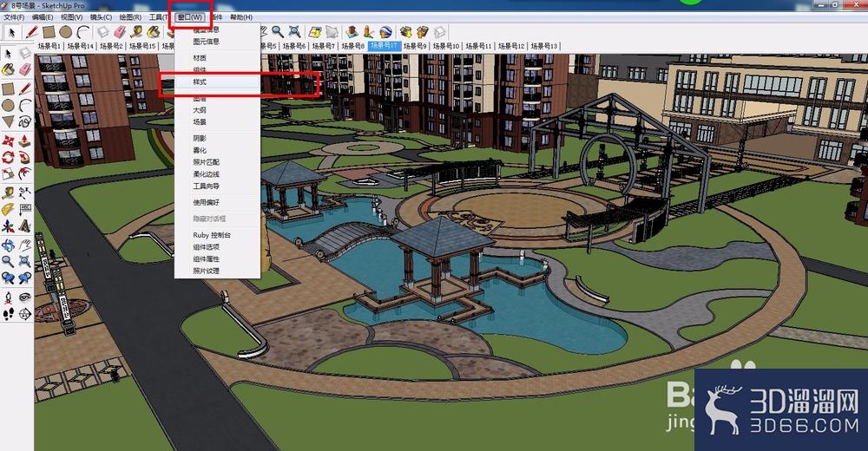This screenshot has width=868, height=451.
Task: Select the Walk footprints tool
Action: (x=9, y=314)
